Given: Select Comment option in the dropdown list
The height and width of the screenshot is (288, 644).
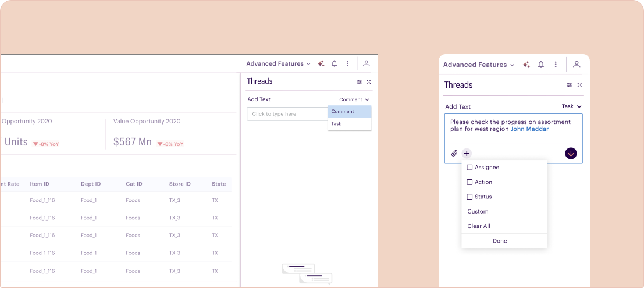Looking at the screenshot, I should coord(350,111).
